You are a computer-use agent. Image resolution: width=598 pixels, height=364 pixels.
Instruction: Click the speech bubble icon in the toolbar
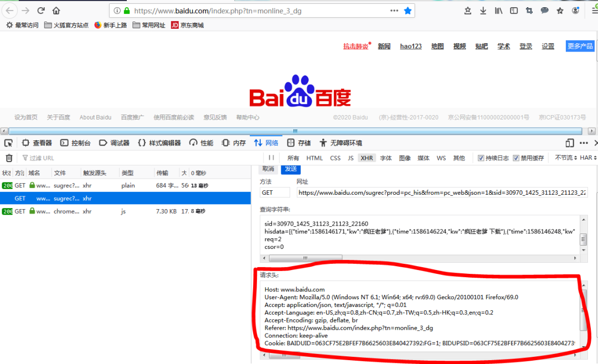[545, 11]
